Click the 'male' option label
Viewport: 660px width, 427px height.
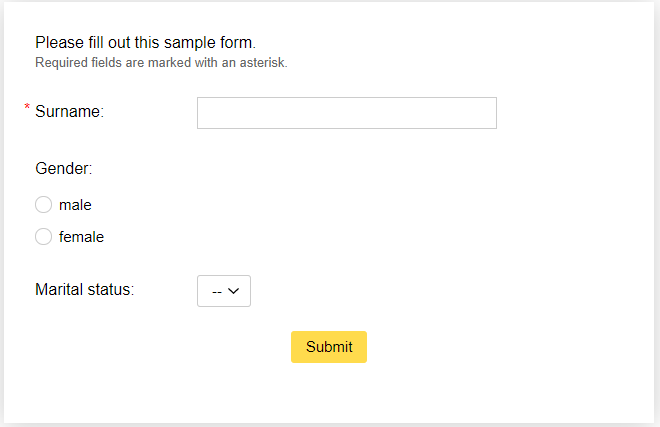[75, 205]
